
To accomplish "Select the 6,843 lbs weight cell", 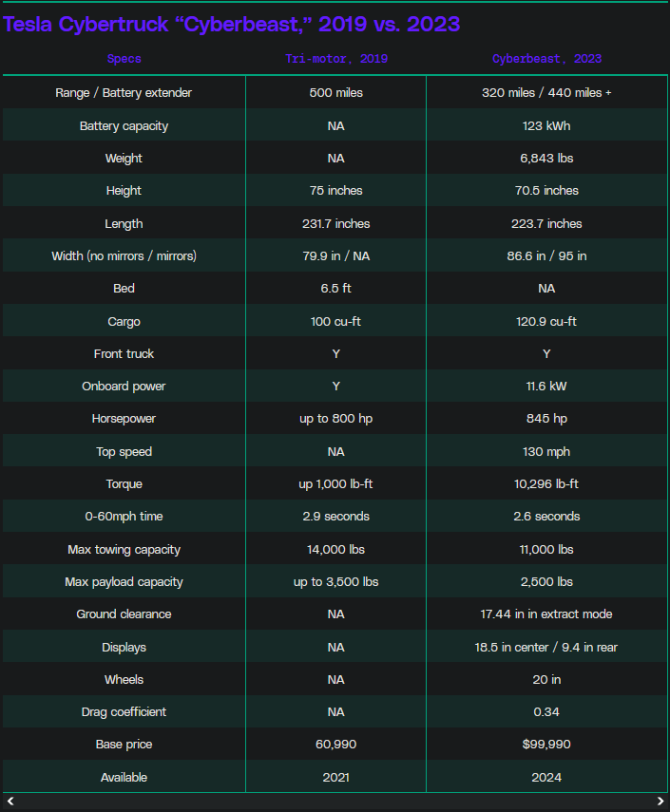I will (x=546, y=158).
